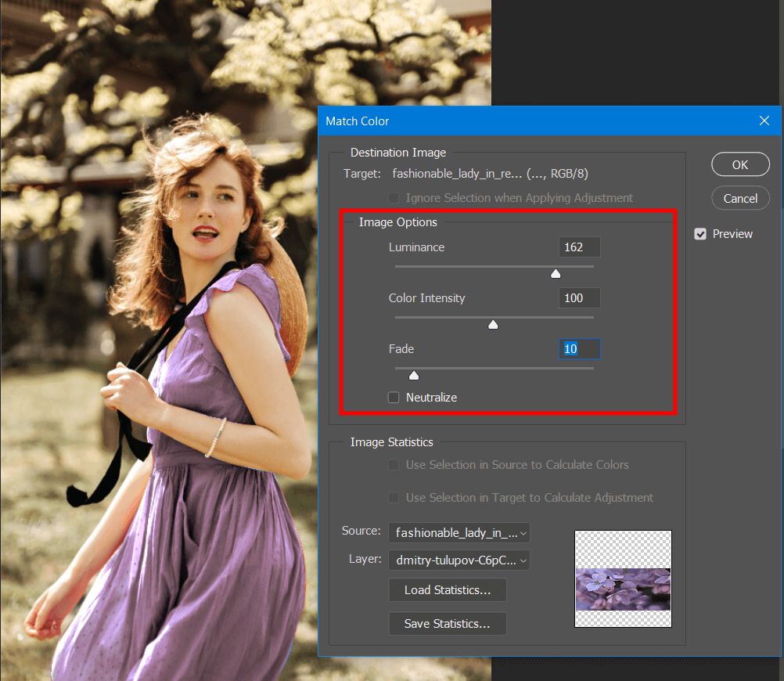This screenshot has height=681, width=784.
Task: Select the Luminance value field
Action: pyautogui.click(x=579, y=247)
